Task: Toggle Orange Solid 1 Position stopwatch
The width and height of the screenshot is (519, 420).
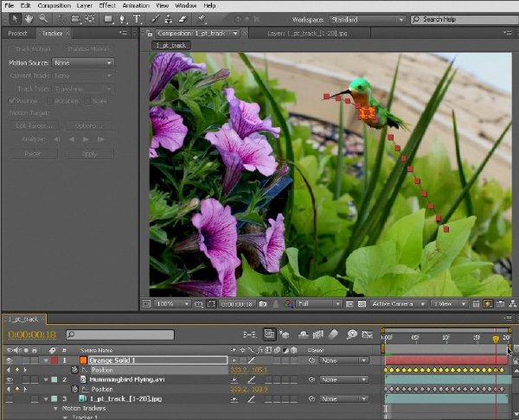Action: 75,370
